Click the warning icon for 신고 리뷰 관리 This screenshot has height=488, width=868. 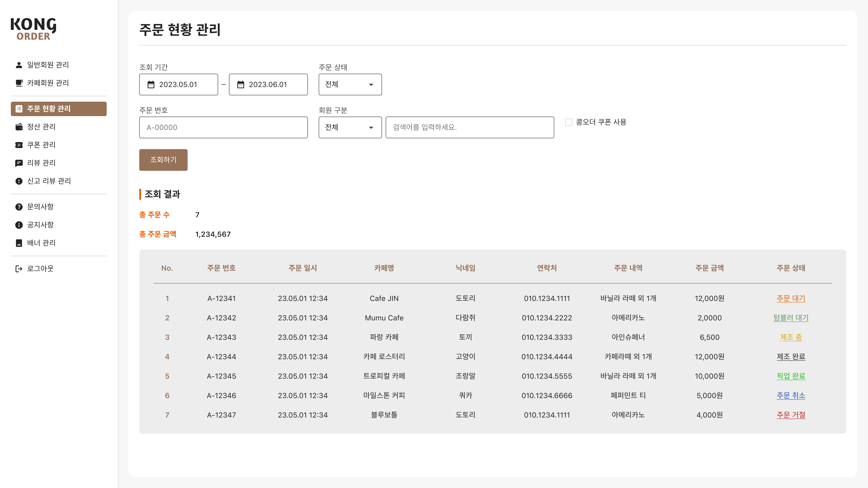click(x=19, y=181)
